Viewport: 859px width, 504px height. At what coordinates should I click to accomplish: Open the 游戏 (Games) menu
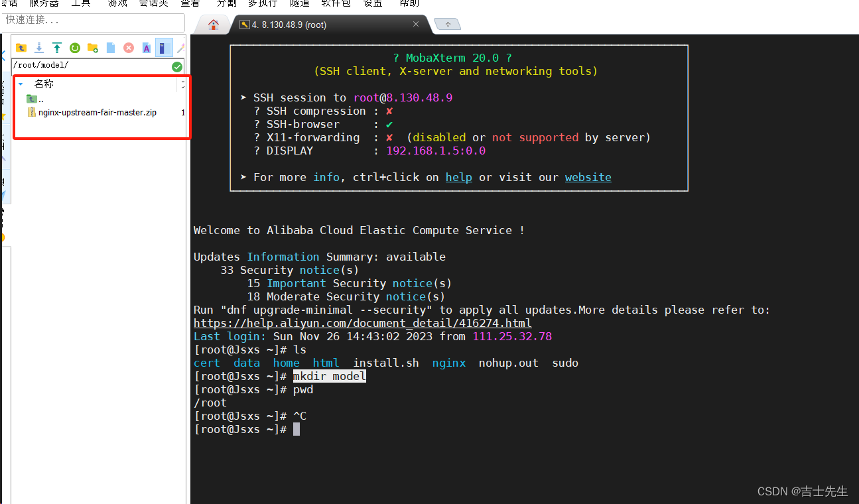(117, 3)
